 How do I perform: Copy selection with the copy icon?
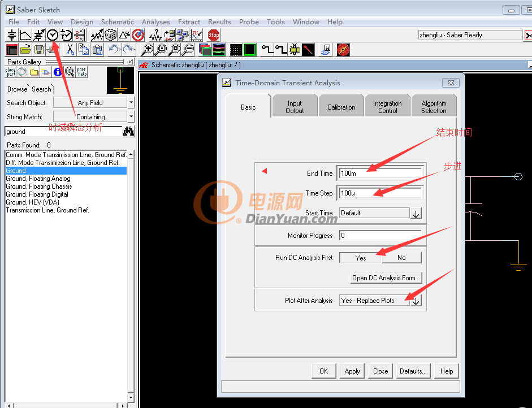pyautogui.click(x=84, y=50)
